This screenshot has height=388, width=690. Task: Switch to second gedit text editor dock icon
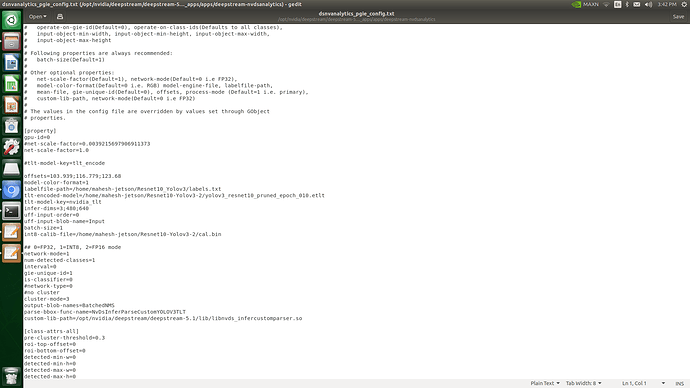[x=11, y=253]
